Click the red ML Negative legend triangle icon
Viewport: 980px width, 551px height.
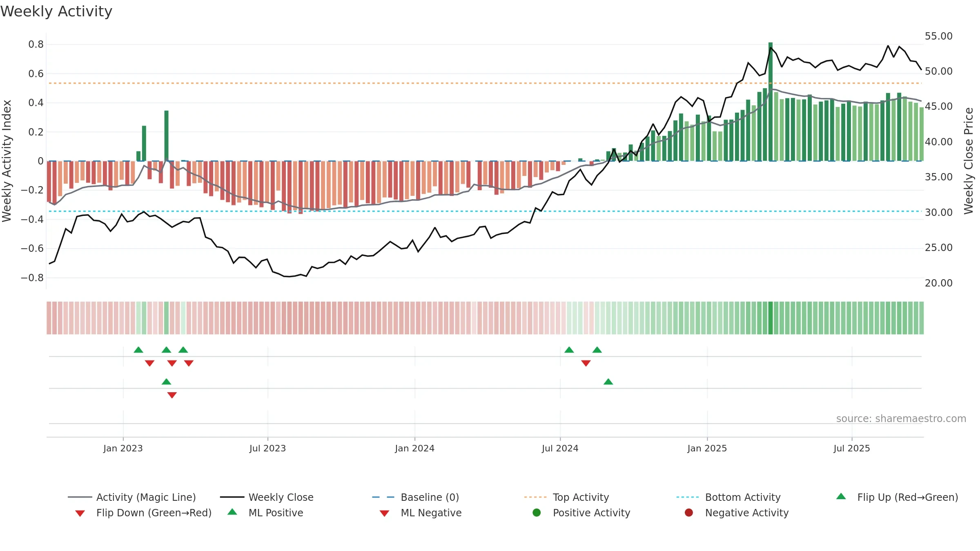(385, 513)
